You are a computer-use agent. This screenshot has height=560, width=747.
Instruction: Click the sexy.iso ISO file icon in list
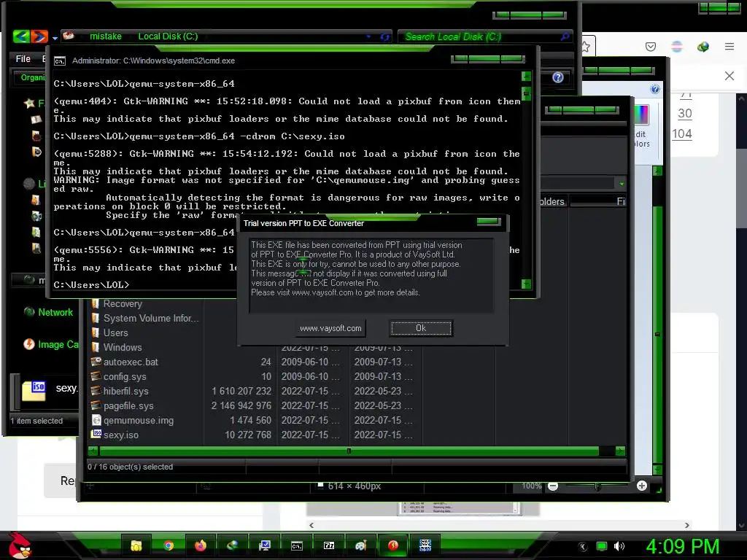point(96,434)
